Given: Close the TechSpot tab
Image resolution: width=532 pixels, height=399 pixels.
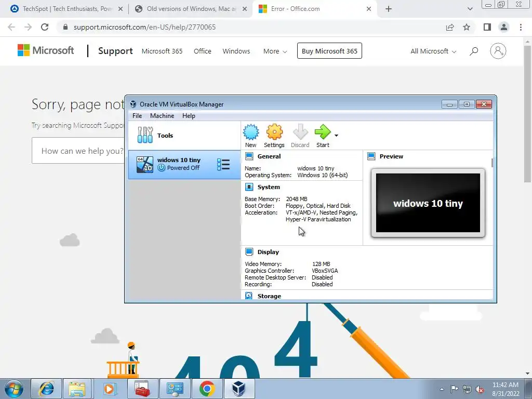Looking at the screenshot, I should 121,9.
